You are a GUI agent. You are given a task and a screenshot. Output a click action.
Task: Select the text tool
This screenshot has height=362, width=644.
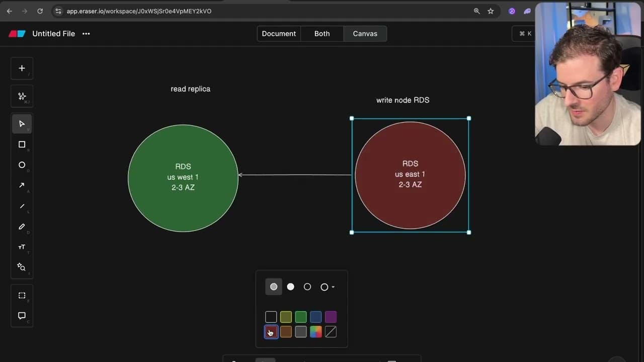tap(22, 246)
